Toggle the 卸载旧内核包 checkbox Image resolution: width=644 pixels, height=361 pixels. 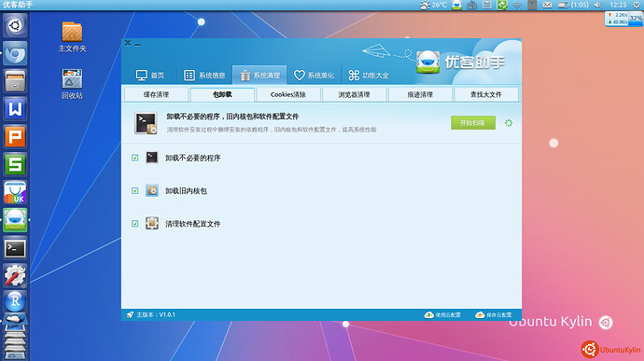[134, 190]
